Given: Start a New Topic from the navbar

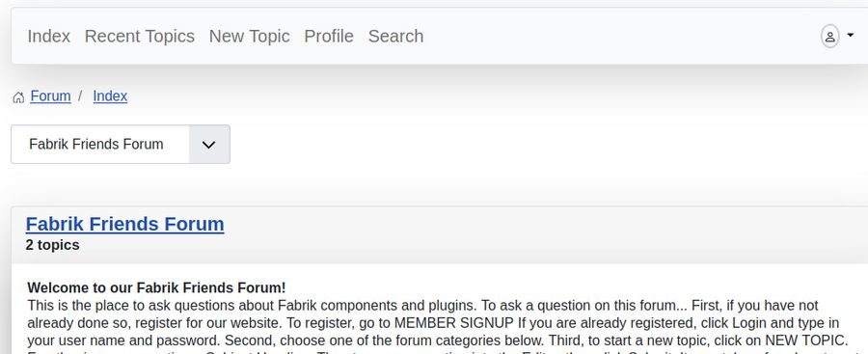Looking at the screenshot, I should (x=249, y=36).
